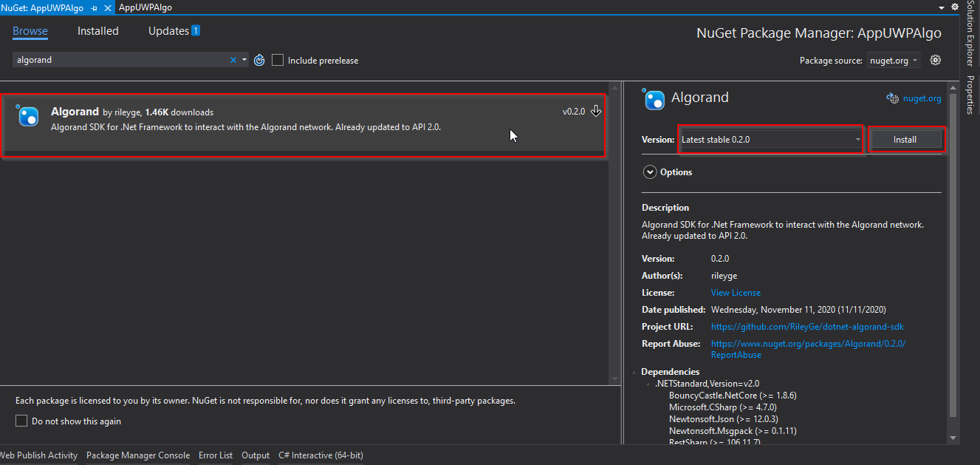Enable the Include prerelease checkbox
Viewport: 980px width, 465px height.
[278, 60]
